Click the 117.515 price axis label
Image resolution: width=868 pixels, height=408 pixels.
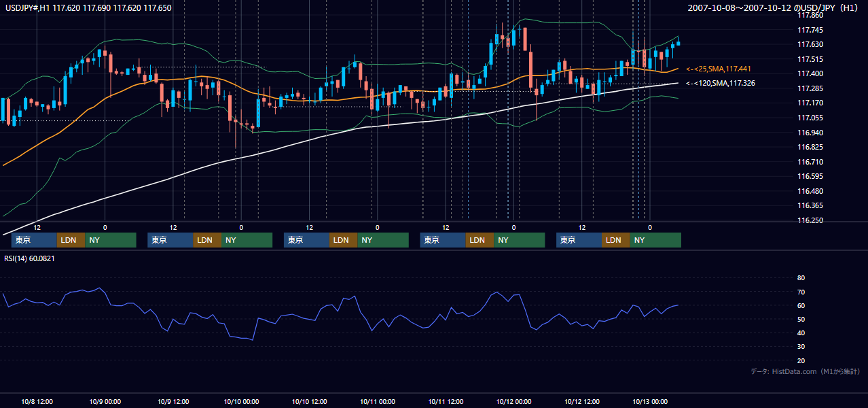[x=810, y=59]
